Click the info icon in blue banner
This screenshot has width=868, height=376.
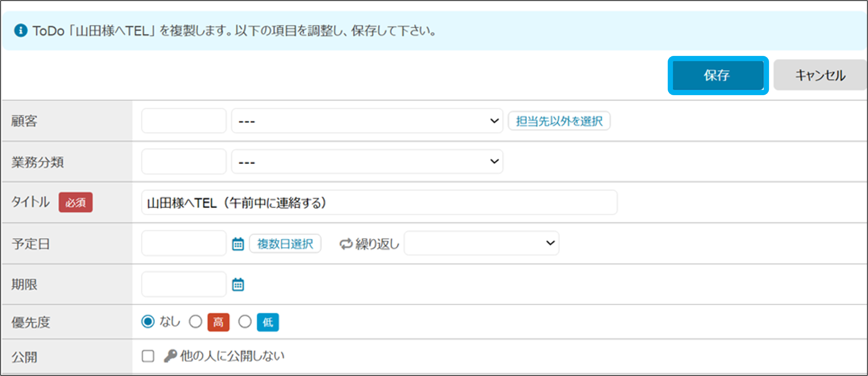tap(21, 31)
